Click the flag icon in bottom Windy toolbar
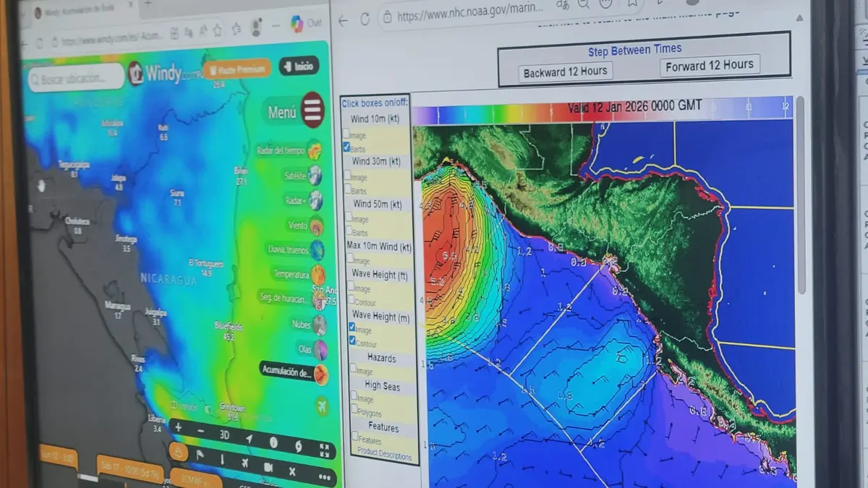Image resolution: width=868 pixels, height=488 pixels. (x=200, y=455)
